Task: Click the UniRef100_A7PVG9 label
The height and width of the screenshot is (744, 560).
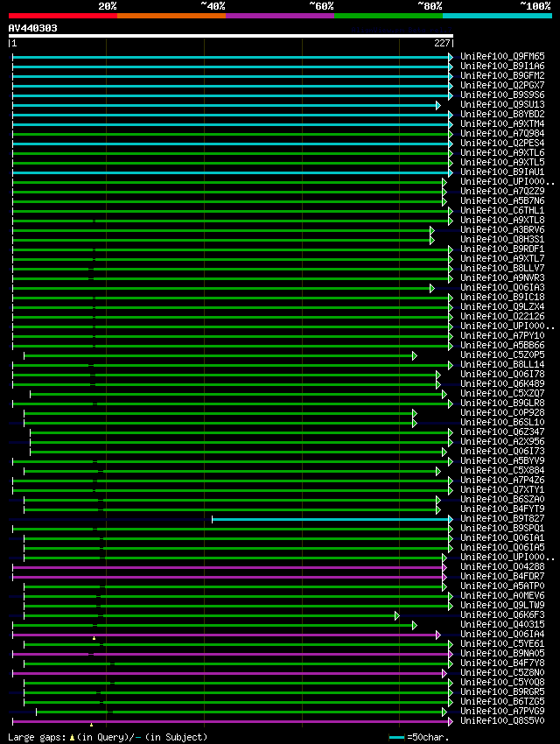Action: [x=502, y=712]
